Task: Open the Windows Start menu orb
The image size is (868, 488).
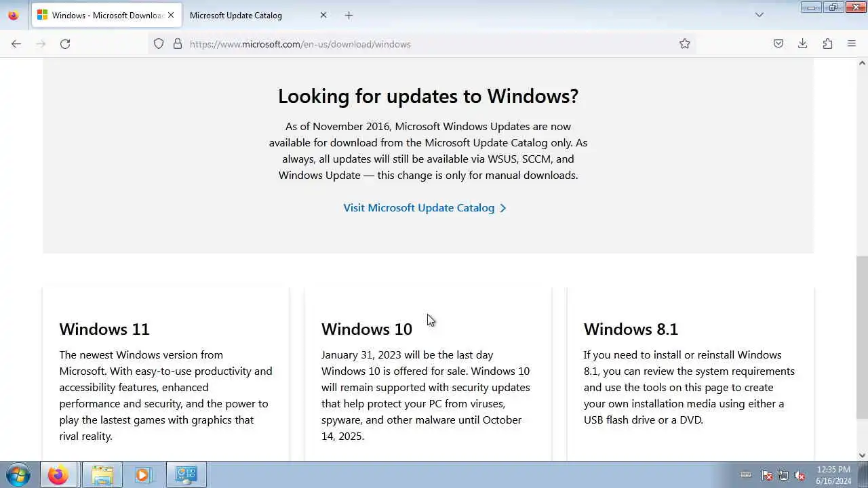Action: tap(18, 474)
